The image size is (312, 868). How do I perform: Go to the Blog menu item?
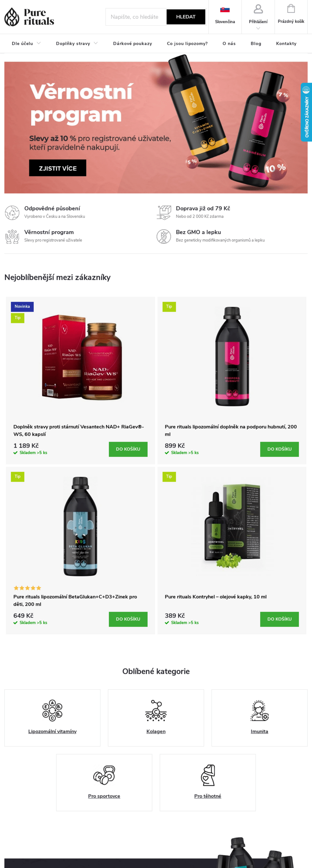[x=256, y=43]
